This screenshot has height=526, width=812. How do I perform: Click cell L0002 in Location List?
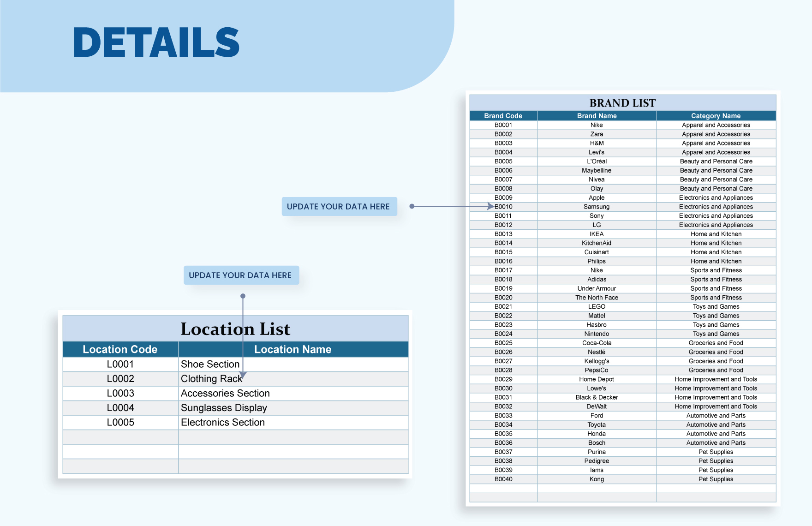[120, 379]
